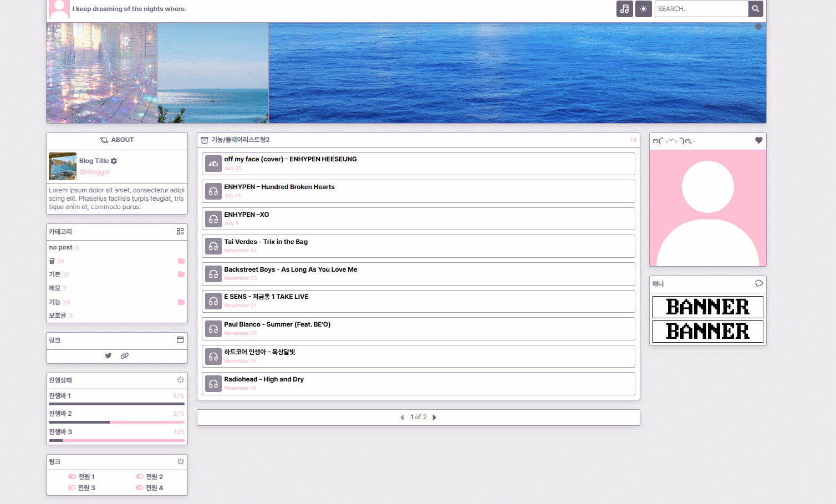Click the header avatar next to blog tagline

59,9
